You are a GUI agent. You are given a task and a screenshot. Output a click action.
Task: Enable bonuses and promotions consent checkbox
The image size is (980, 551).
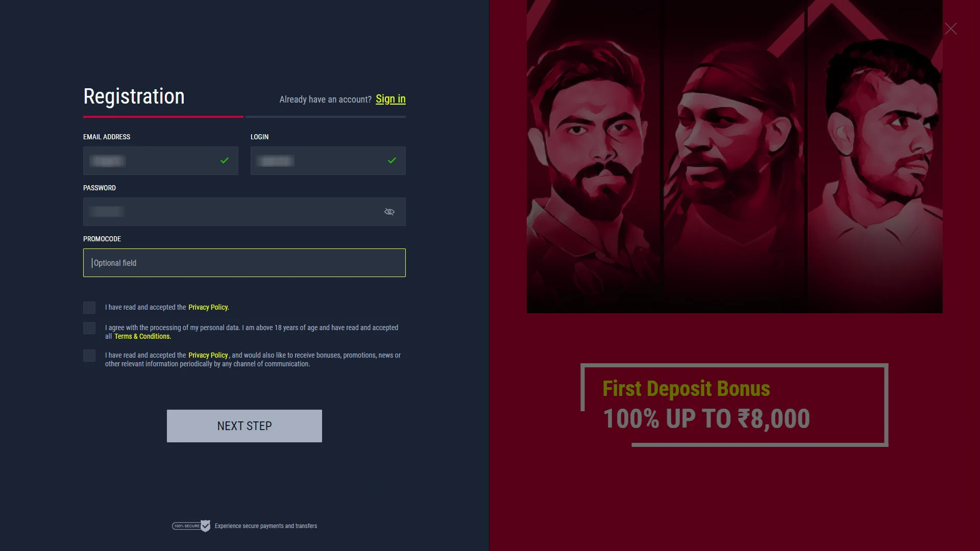(x=89, y=355)
